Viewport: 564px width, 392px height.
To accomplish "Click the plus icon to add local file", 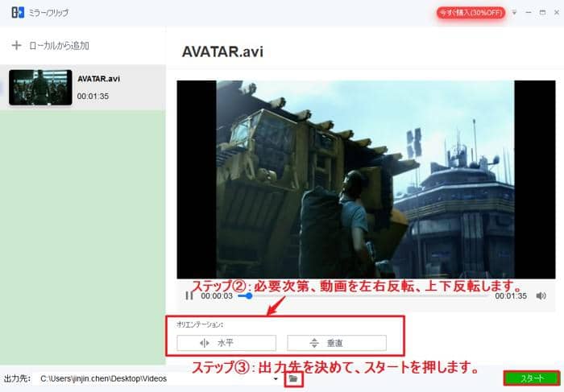I will 16,46.
